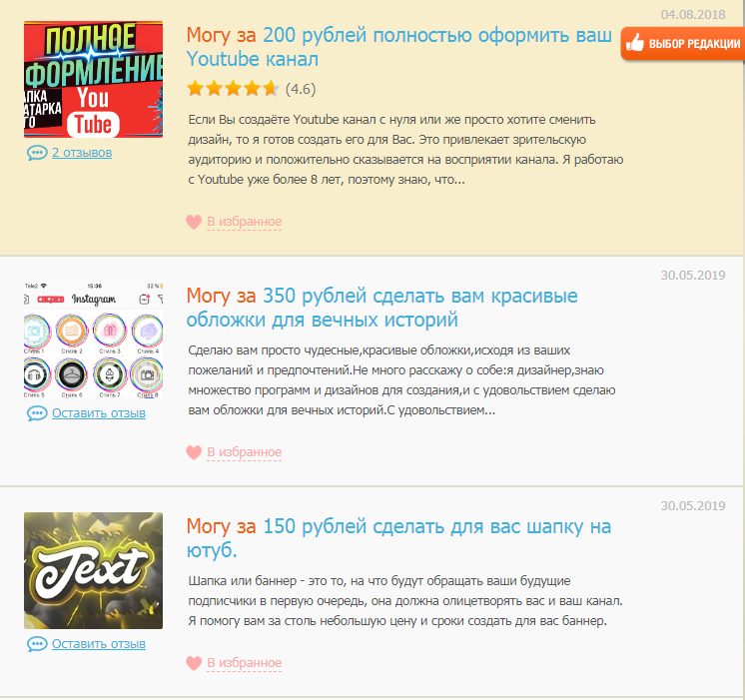
Task: Open 'Оставить отзыв' under the Instagram covers thumbnail
Action: pyautogui.click(x=98, y=413)
